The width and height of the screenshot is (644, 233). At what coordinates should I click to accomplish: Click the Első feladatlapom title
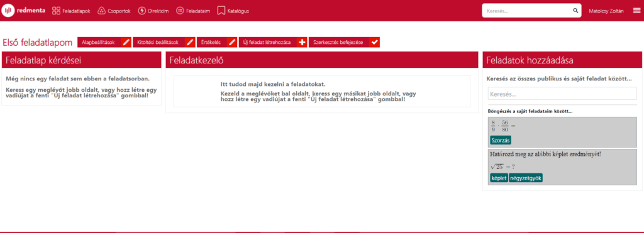[x=37, y=42]
